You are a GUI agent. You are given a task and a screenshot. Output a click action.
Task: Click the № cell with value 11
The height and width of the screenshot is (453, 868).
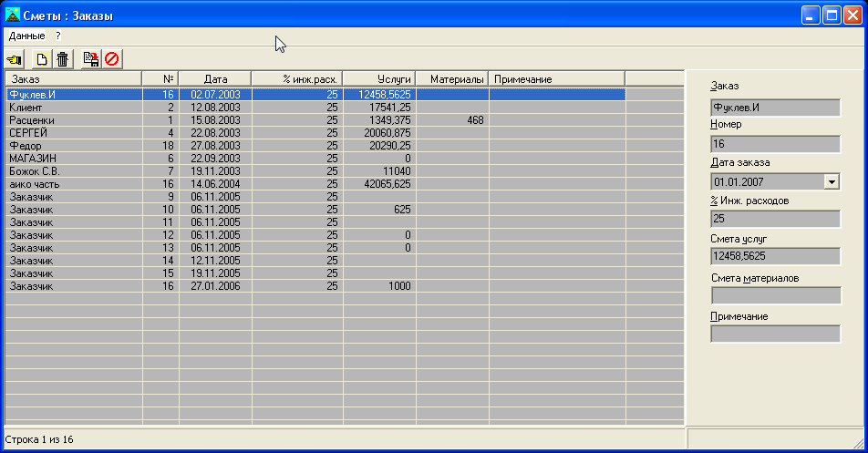click(x=160, y=222)
